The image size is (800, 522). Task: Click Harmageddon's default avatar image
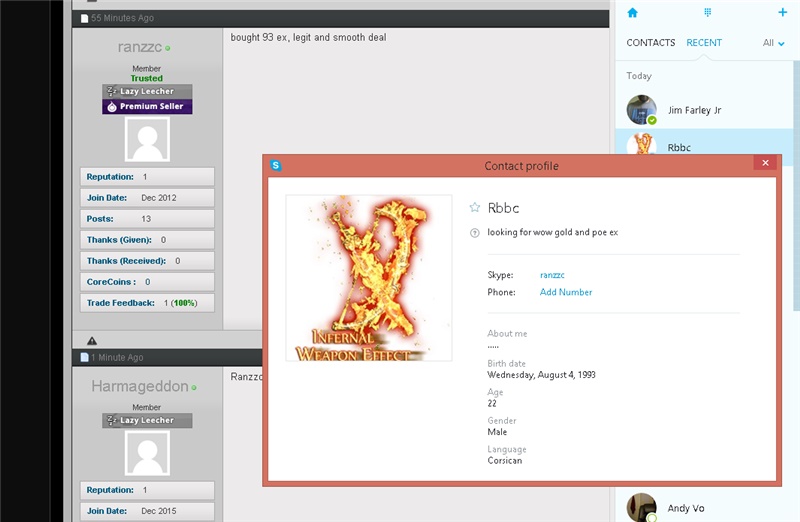coord(147,453)
